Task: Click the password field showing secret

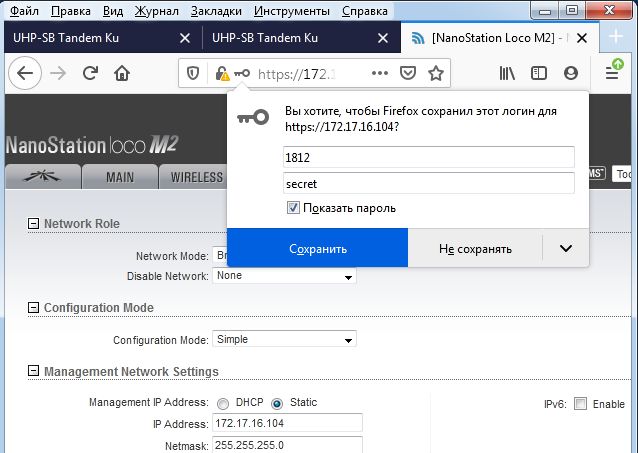Action: tap(428, 183)
